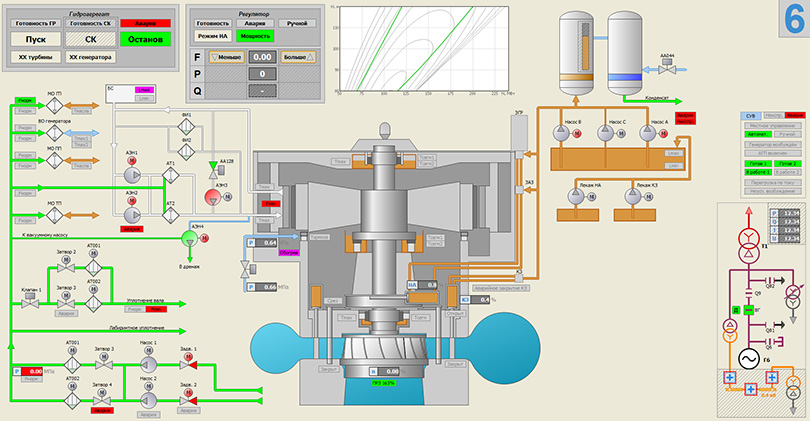The image size is (810, 421).
Task: Increase frequency with the Больше arrow button
Action: pyautogui.click(x=301, y=58)
